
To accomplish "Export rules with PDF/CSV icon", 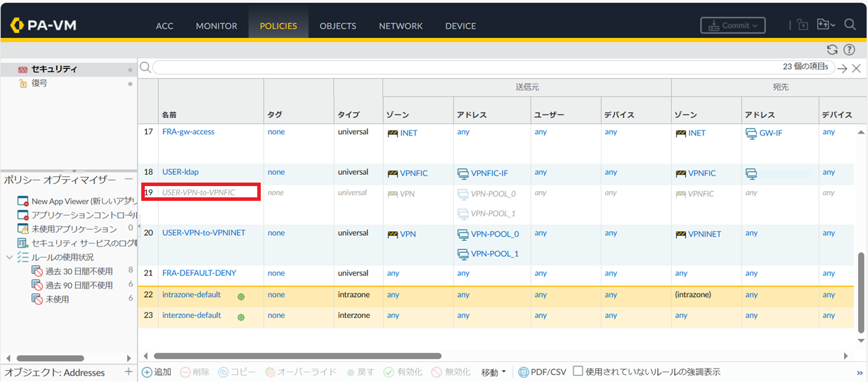I will tap(542, 372).
